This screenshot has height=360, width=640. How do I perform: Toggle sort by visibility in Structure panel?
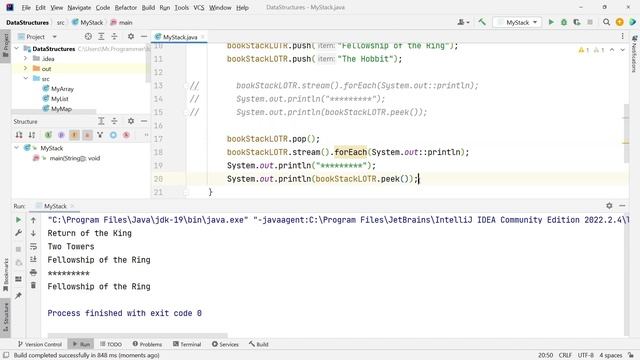[x=19, y=135]
